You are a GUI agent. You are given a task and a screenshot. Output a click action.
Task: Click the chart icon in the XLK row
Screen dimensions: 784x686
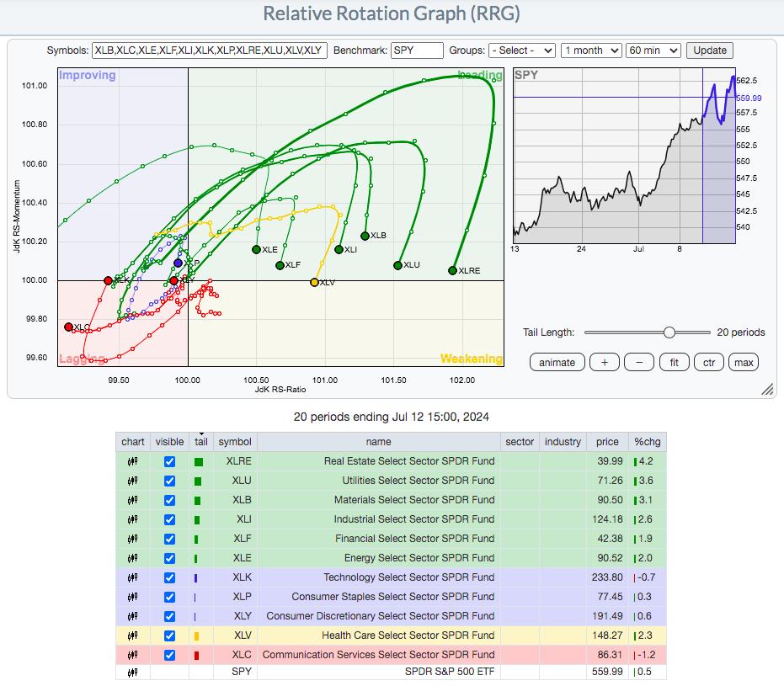[x=132, y=577]
